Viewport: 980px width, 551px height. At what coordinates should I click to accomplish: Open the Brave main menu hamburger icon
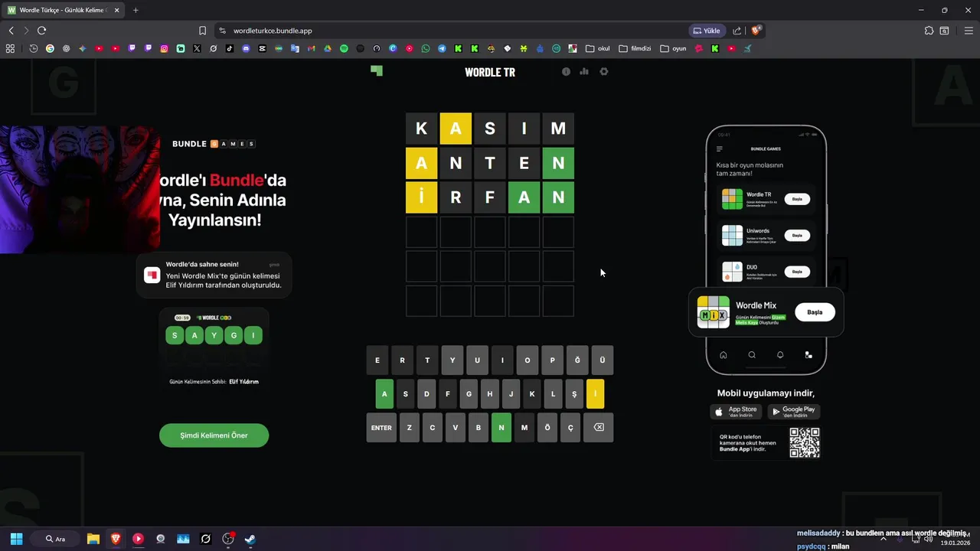click(x=969, y=31)
